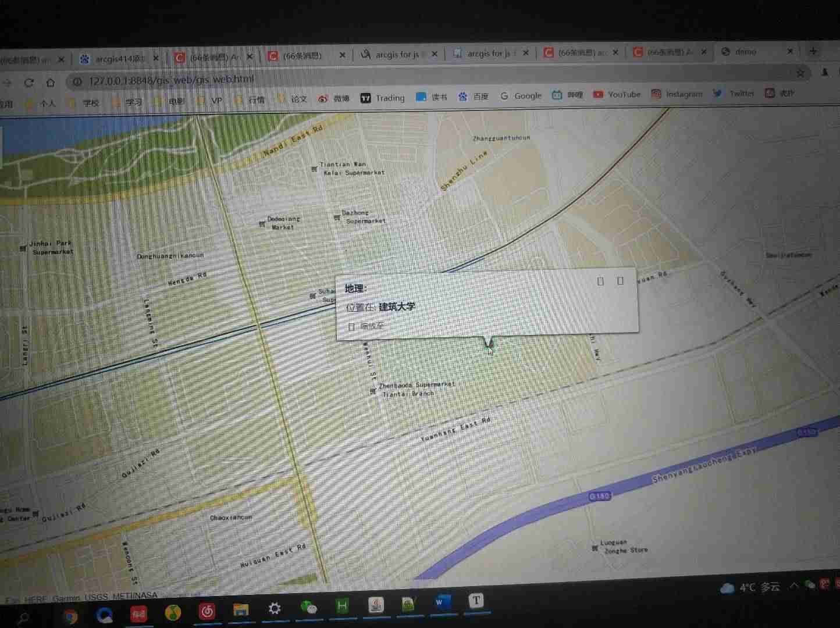Bookmark this page with the star icon
The height and width of the screenshot is (628, 840).
click(800, 73)
